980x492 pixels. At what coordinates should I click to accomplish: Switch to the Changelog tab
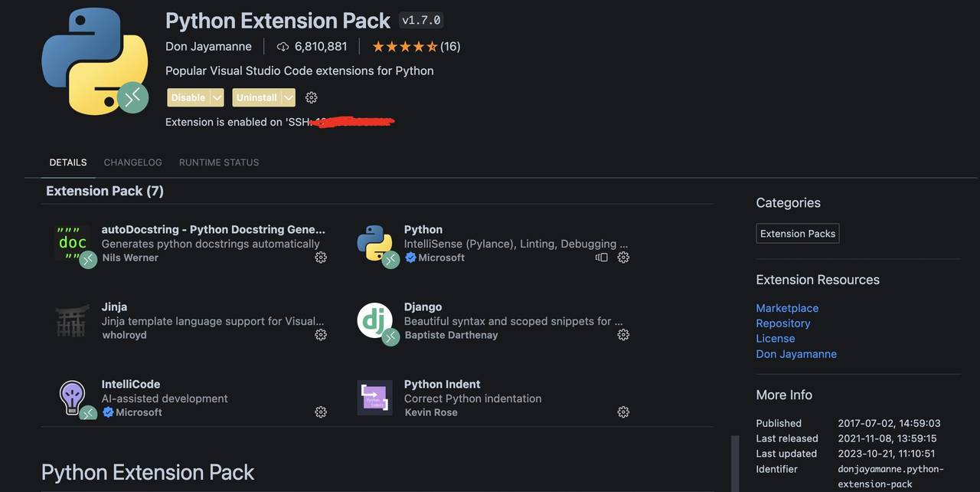(x=133, y=162)
